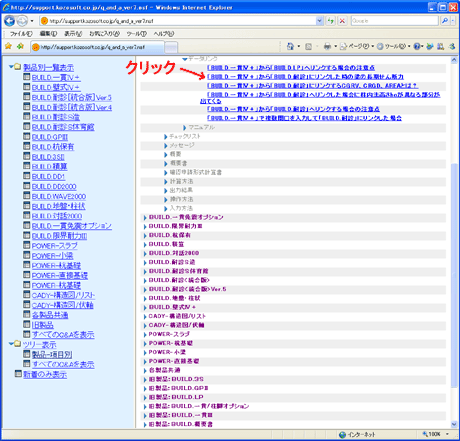Open the ヘルプ(H) menu
Viewport: 460px width, 441px height.
164,34
